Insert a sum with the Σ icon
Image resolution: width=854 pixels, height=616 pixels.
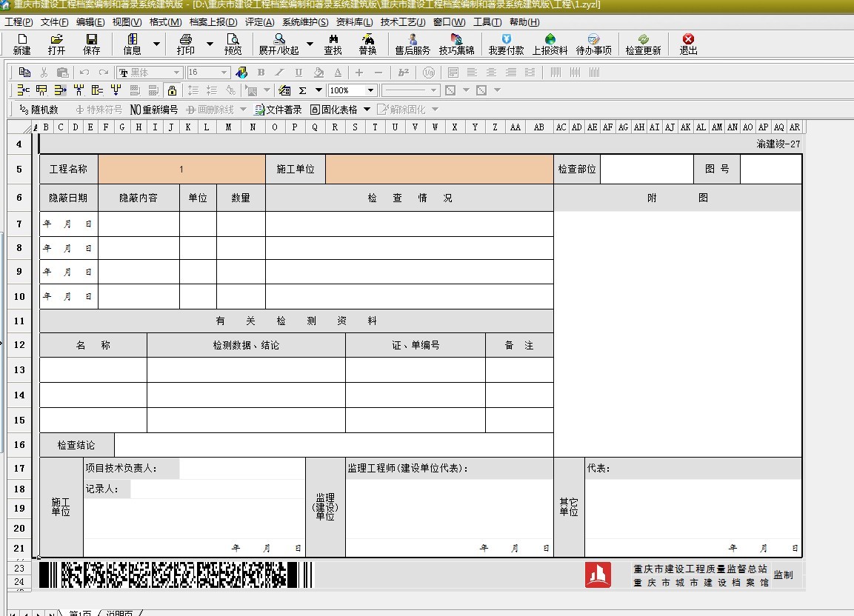(x=303, y=90)
